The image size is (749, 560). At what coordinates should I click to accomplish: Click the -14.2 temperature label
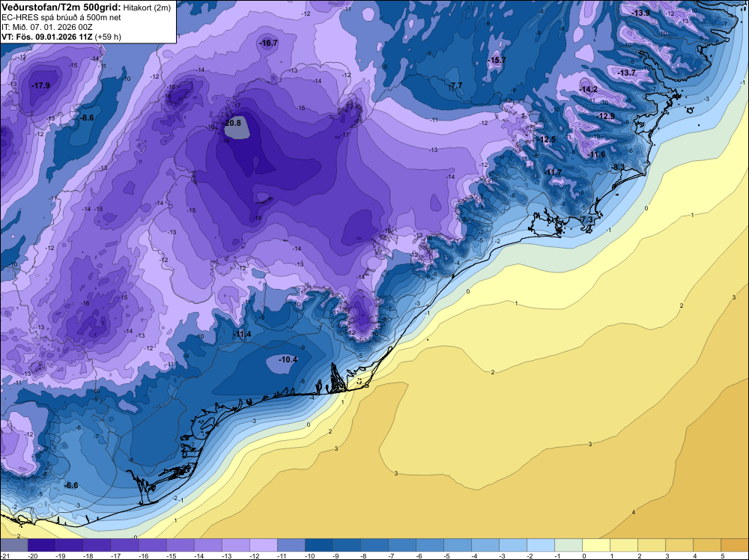[x=588, y=89]
